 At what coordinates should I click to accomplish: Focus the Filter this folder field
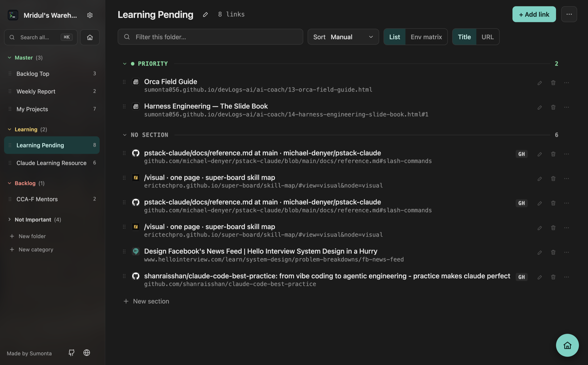point(210,37)
